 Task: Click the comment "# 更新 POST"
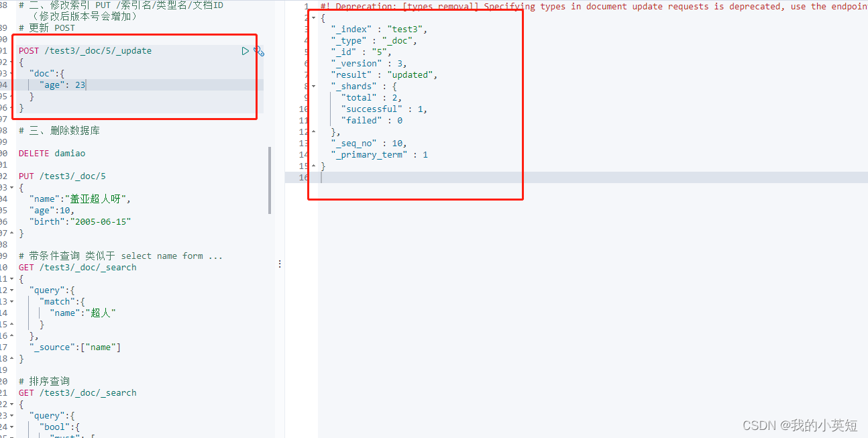[x=47, y=28]
